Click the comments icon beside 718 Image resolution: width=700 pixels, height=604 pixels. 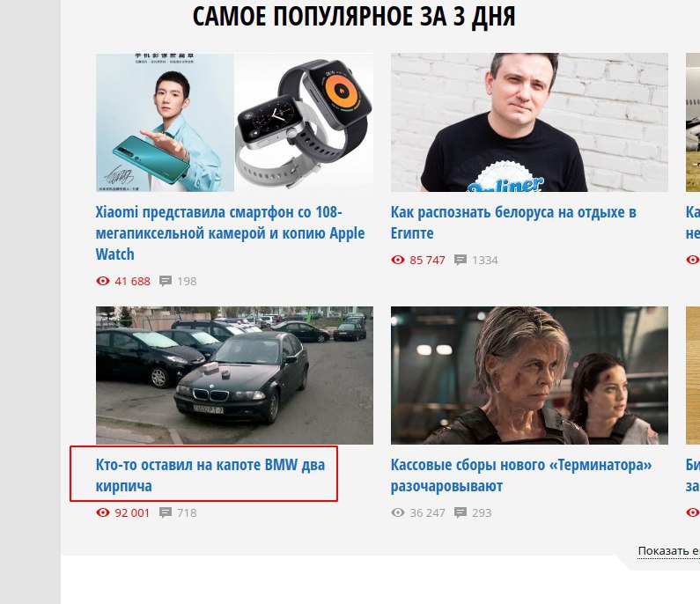click(166, 513)
